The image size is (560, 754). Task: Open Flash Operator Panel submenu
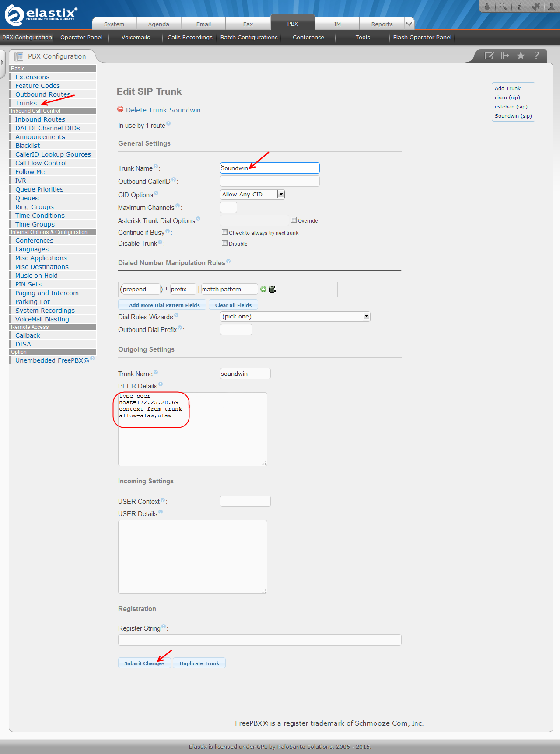422,38
